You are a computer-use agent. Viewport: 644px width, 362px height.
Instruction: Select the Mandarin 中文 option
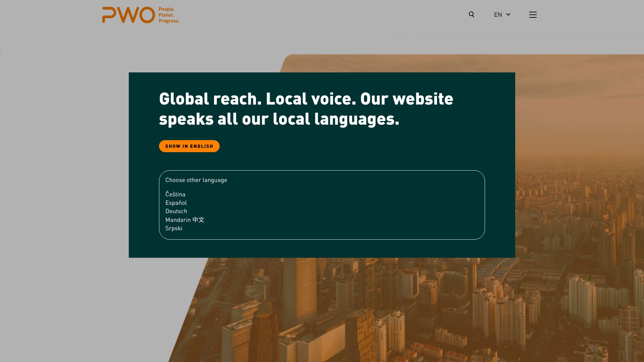(184, 220)
